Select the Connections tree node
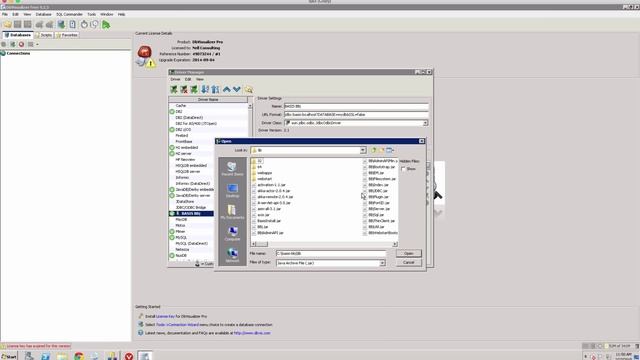This screenshot has width=640, height=360. tap(16, 53)
